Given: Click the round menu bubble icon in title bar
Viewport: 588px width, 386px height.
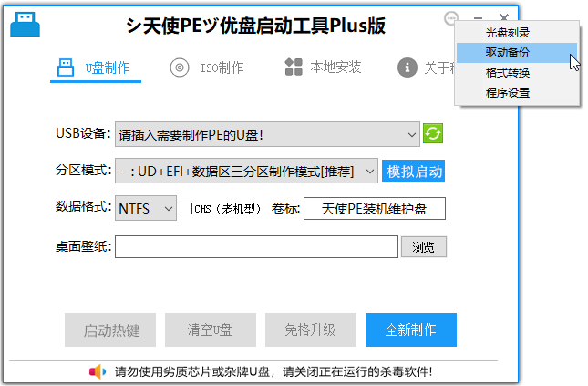Looking at the screenshot, I should coord(451,17).
